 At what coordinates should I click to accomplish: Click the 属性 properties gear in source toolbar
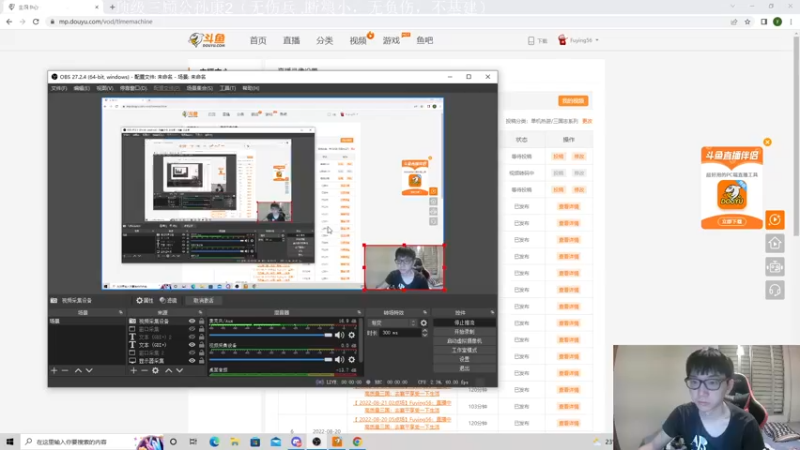pyautogui.click(x=144, y=301)
